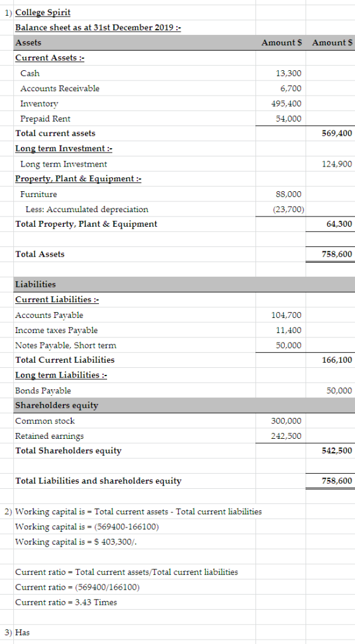This screenshot has height=644, width=355.
Task: Select the 'Common stock' label
Action: [x=45, y=421]
